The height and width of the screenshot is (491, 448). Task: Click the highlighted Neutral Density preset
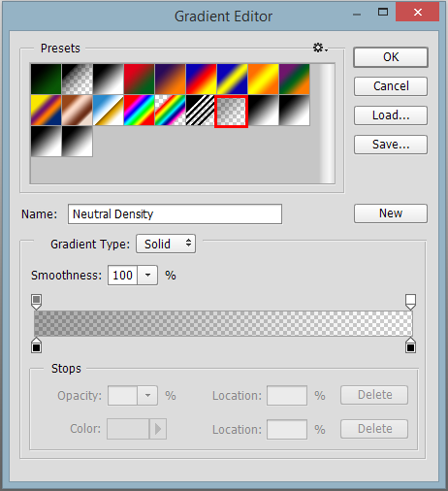[232, 112]
